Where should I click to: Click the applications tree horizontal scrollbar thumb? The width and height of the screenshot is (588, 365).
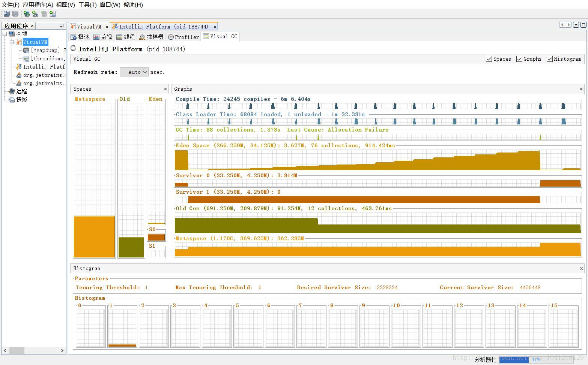click(17, 350)
